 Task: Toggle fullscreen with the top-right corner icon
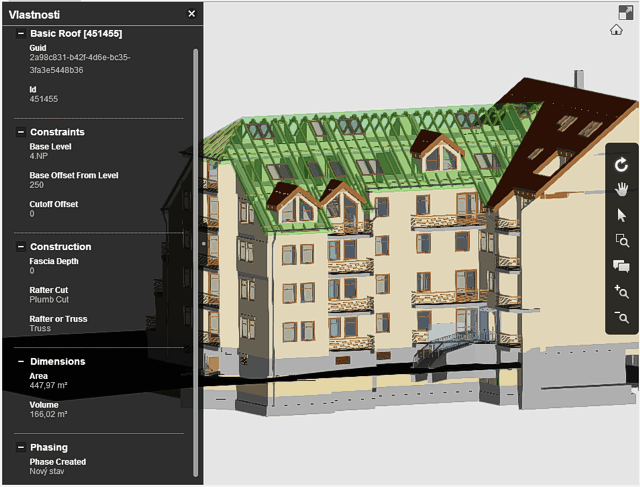click(626, 11)
